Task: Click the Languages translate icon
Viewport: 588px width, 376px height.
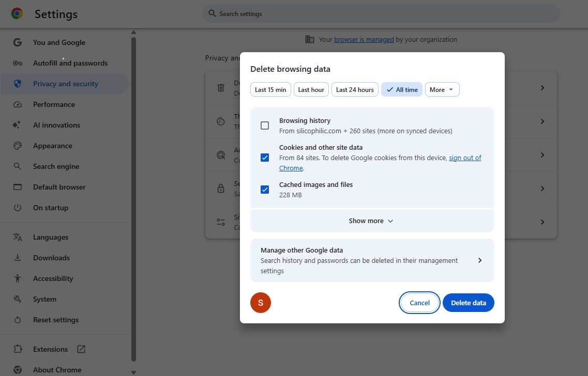Action: point(17,237)
